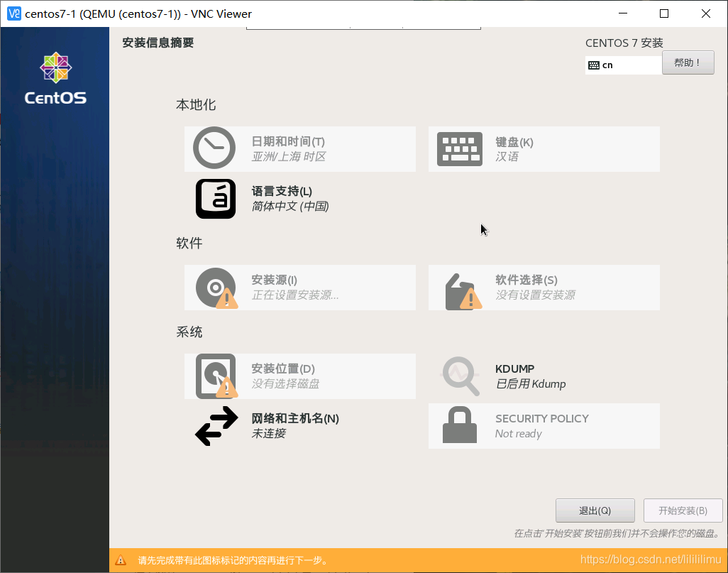
Task: Open 安装源(I) settings
Action: (x=300, y=288)
